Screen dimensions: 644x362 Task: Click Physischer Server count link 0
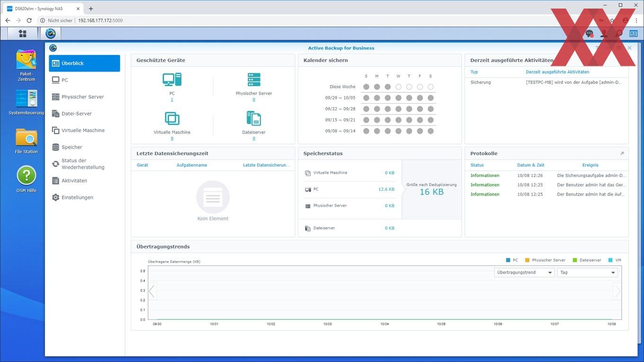254,100
